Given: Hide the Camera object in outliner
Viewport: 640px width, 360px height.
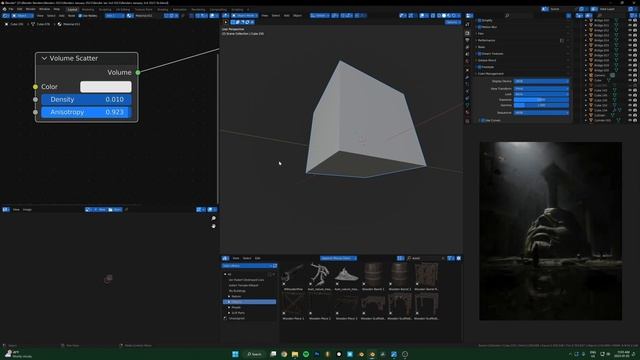Looking at the screenshot, I should [x=630, y=76].
